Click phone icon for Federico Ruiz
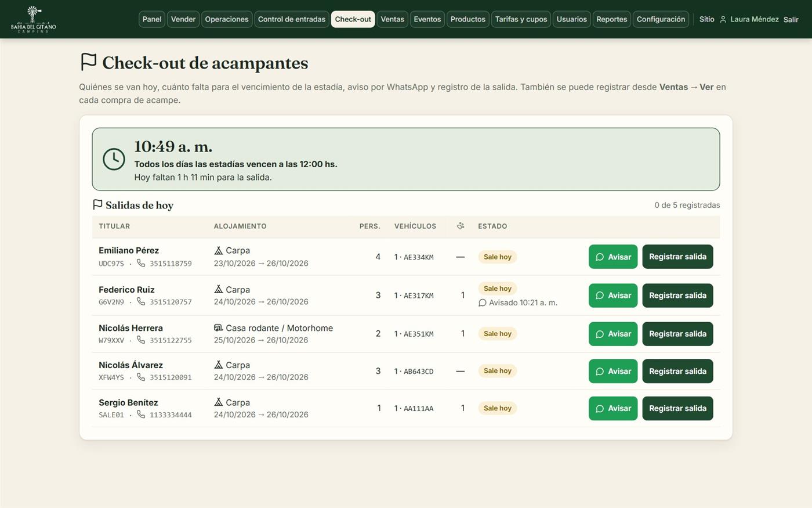812x508 pixels. point(141,301)
